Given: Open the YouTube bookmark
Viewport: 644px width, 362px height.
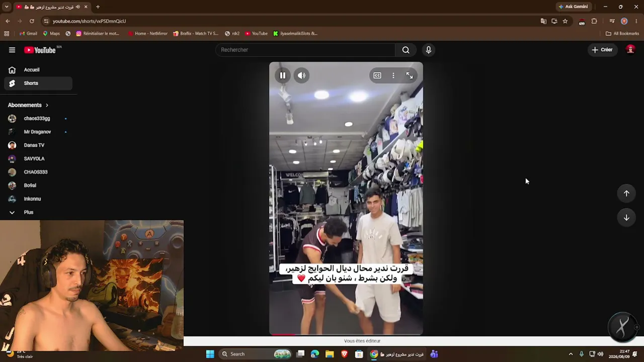Looking at the screenshot, I should point(257,34).
